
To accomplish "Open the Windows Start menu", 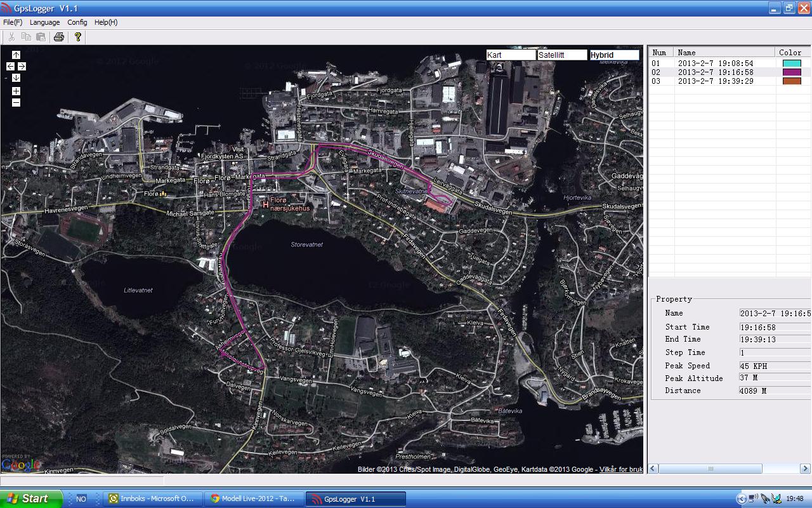I will (31, 498).
